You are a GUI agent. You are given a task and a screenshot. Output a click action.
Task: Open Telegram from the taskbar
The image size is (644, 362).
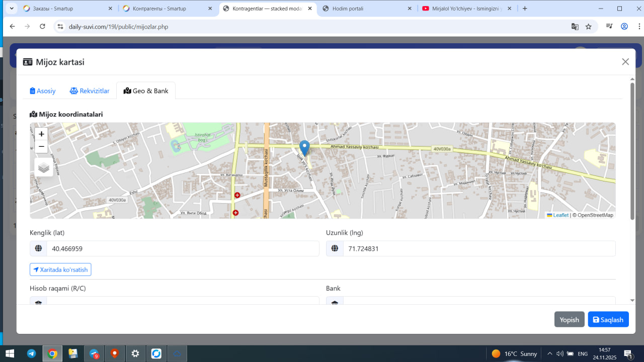(x=31, y=353)
